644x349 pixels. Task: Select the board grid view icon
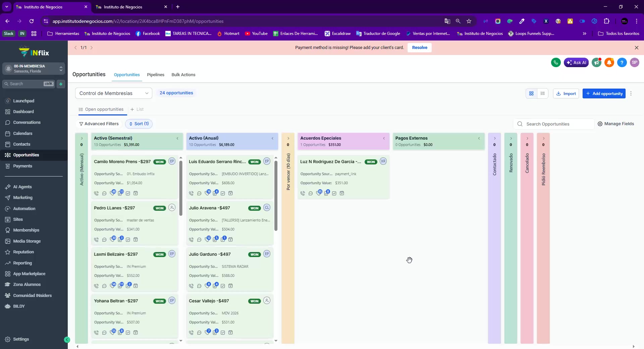coord(531,94)
